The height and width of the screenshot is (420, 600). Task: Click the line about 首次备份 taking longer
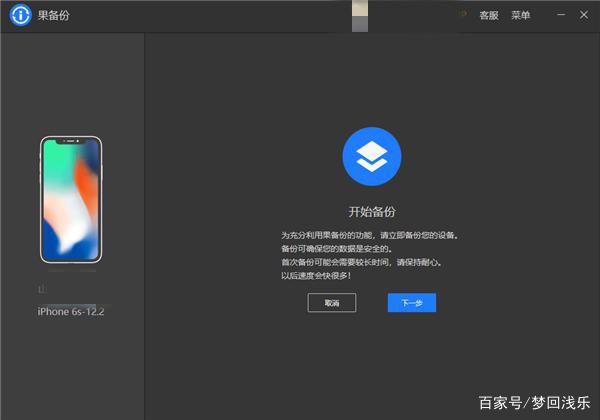coord(361,262)
